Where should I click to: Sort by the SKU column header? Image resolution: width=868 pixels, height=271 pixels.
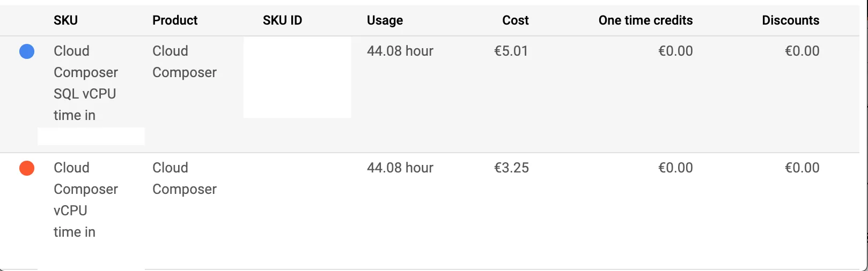[65, 20]
